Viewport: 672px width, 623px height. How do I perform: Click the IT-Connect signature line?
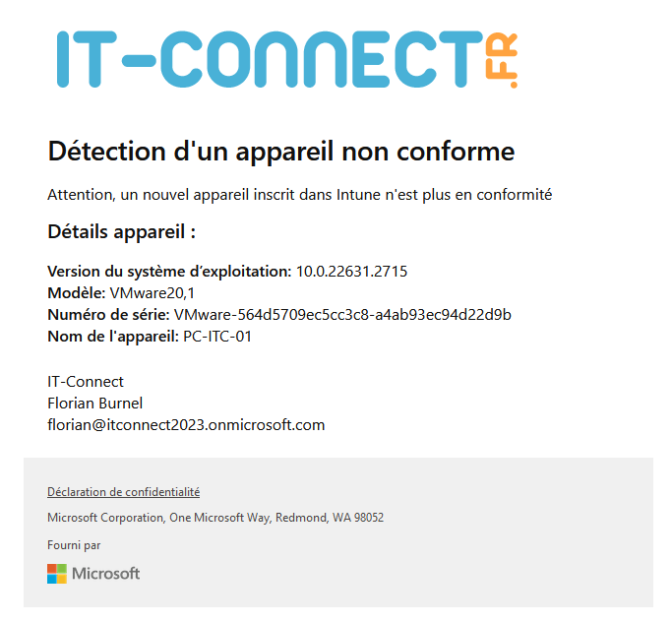click(x=86, y=382)
